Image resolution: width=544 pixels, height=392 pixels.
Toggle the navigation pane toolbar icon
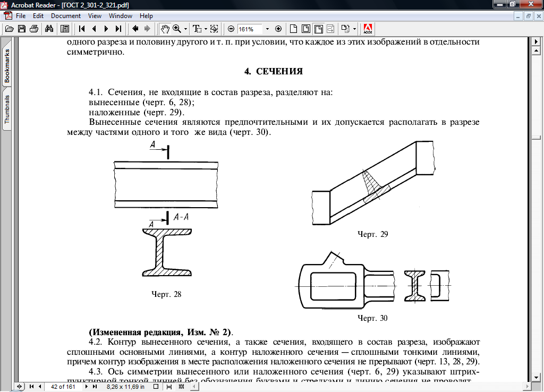tap(64, 29)
